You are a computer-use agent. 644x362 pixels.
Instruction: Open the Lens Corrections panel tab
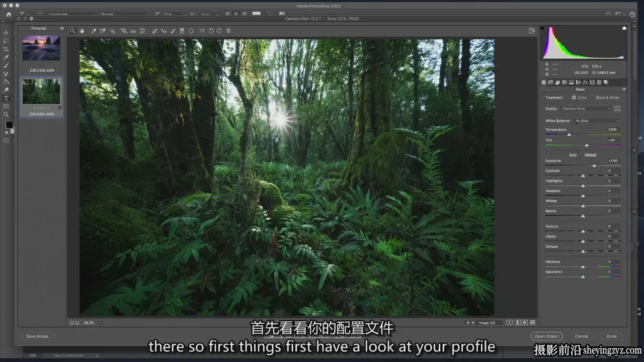pos(578,82)
